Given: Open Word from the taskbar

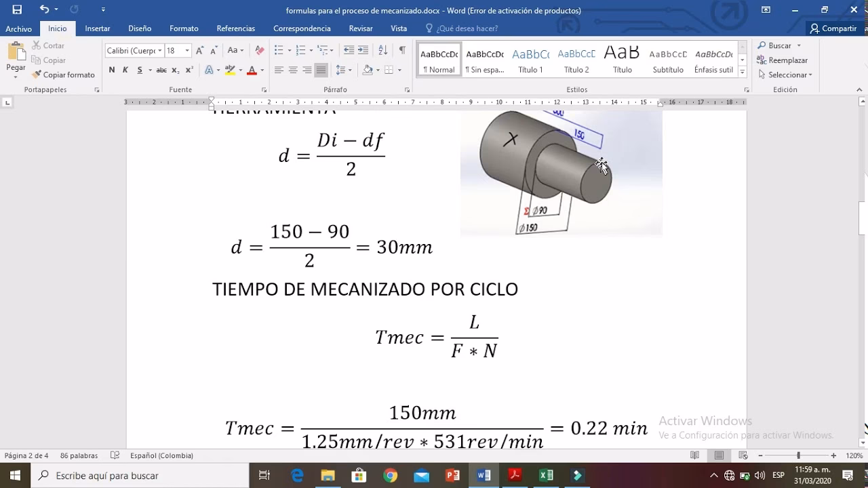Looking at the screenshot, I should coord(483,475).
